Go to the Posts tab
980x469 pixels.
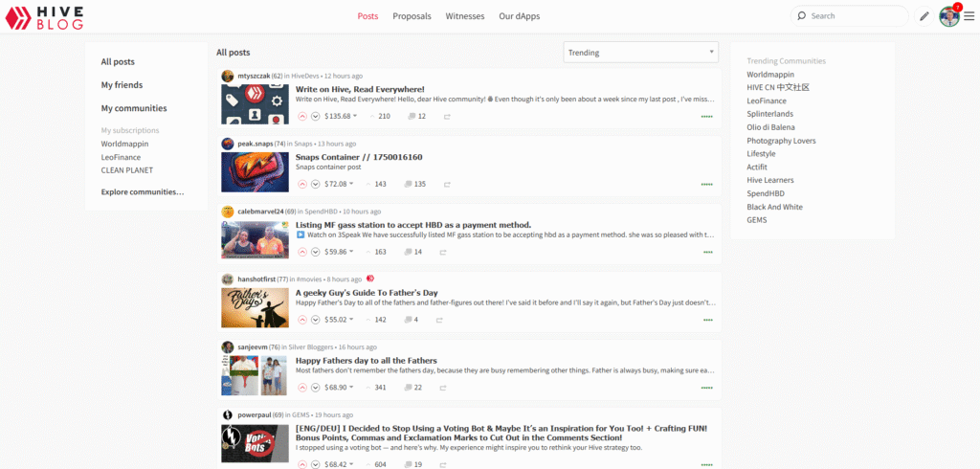tap(367, 16)
